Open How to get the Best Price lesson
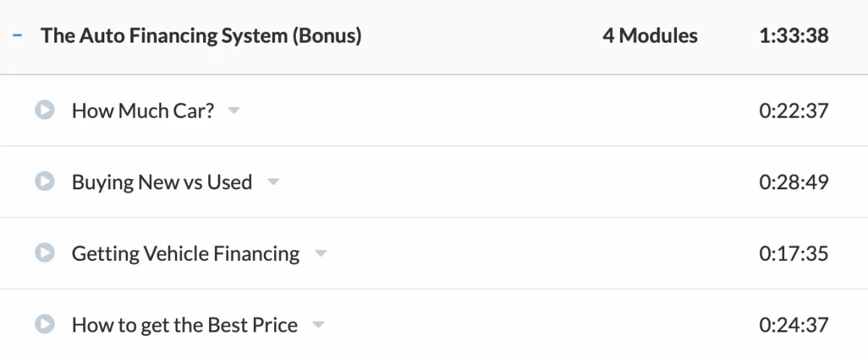The width and height of the screenshot is (868, 357). click(184, 324)
